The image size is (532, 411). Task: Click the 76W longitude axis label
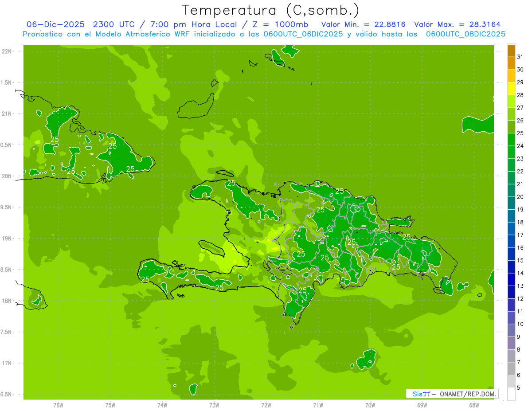[x=58, y=405]
